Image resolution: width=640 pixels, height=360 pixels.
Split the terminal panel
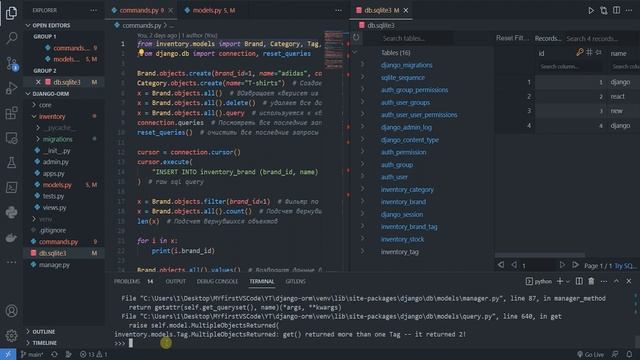point(579,281)
